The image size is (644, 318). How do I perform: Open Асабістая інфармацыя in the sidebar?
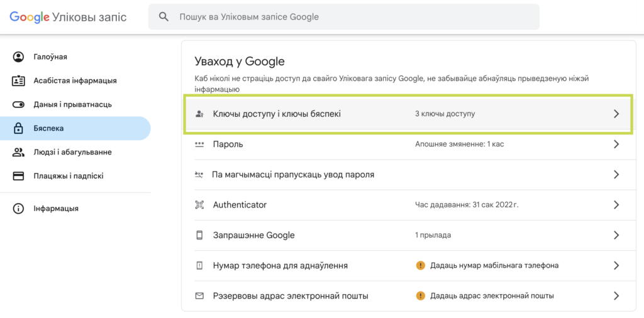[x=75, y=80]
